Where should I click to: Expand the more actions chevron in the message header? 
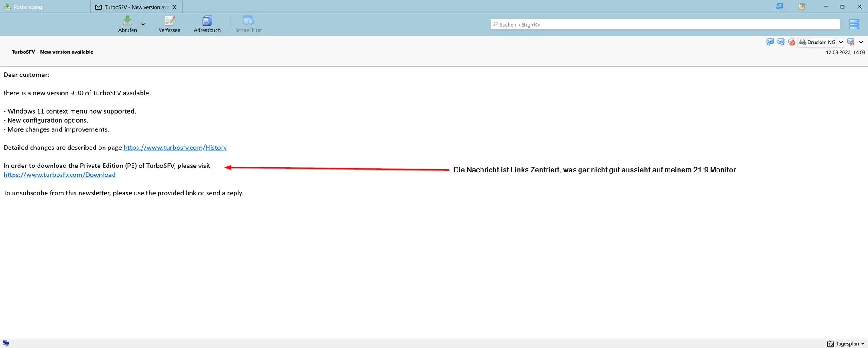[x=861, y=42]
